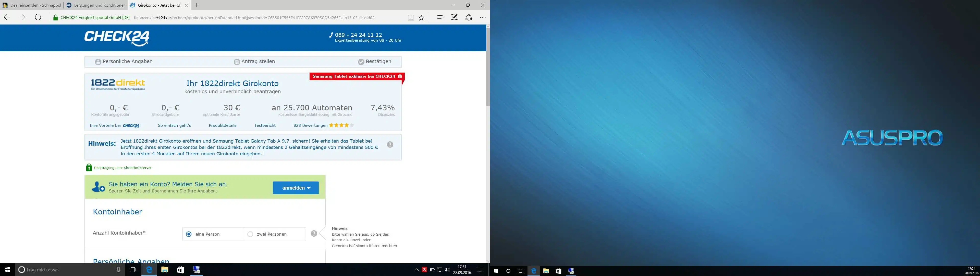The image size is (980, 276).
Task: Open '828 Bewertungen' ratings link
Action: point(323,125)
